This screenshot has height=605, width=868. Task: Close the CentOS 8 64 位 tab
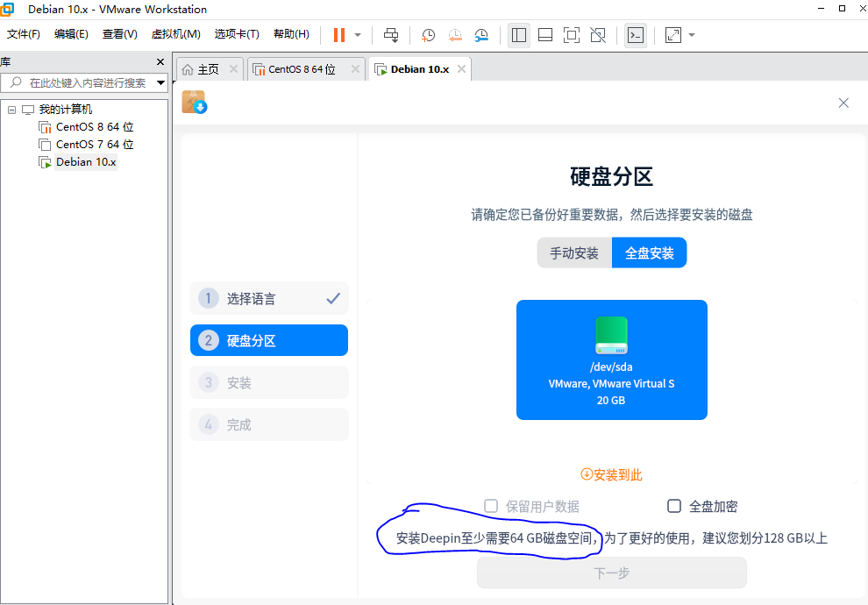coord(355,69)
